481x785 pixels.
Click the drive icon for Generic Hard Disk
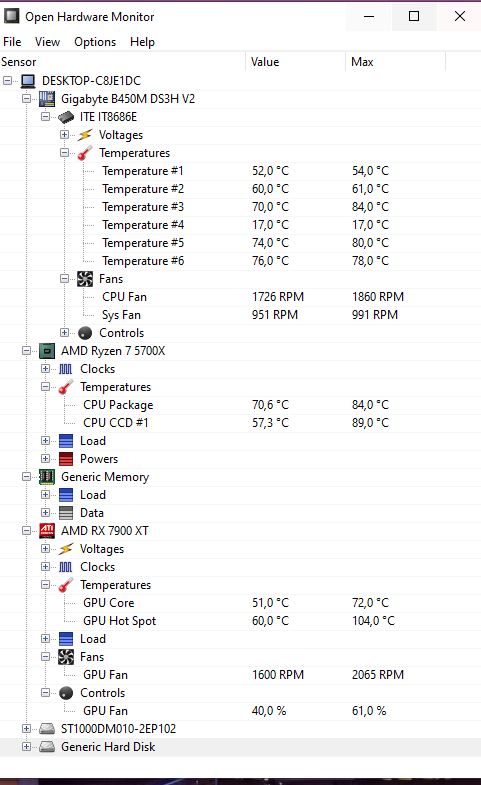47,746
